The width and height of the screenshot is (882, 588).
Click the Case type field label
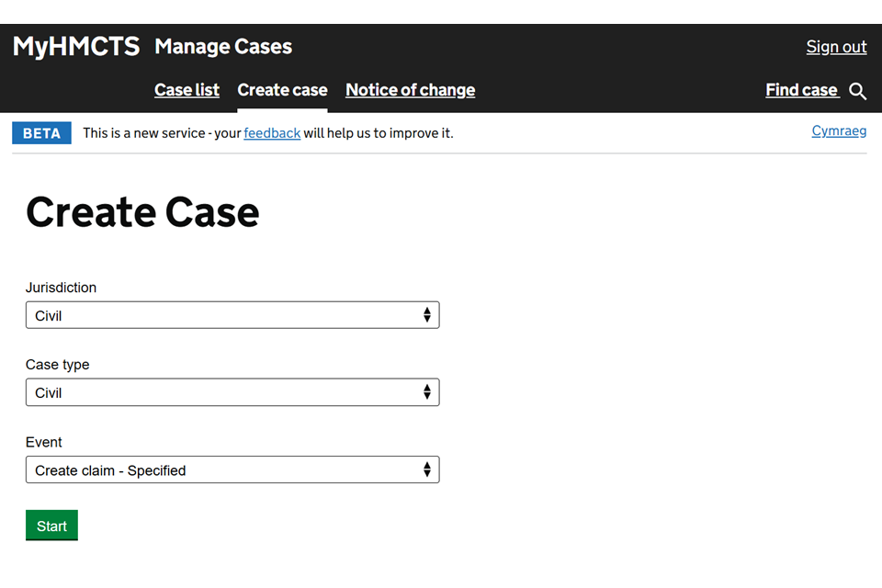(57, 365)
